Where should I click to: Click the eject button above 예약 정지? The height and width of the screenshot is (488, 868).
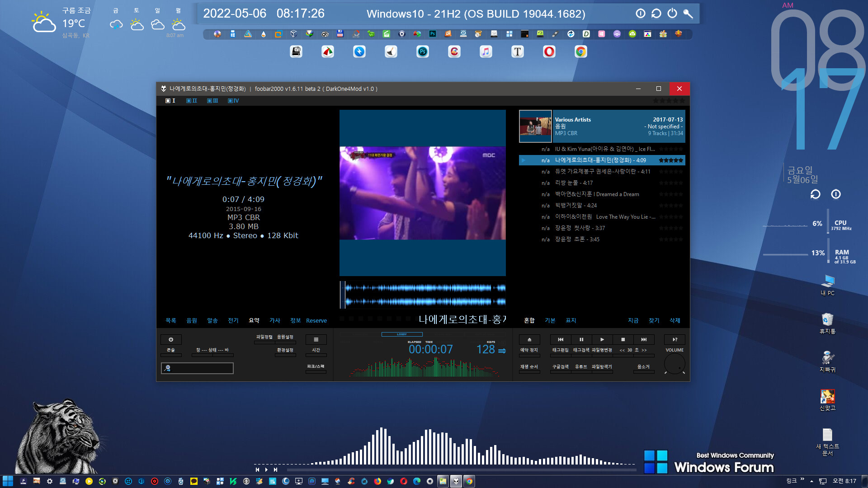529,339
